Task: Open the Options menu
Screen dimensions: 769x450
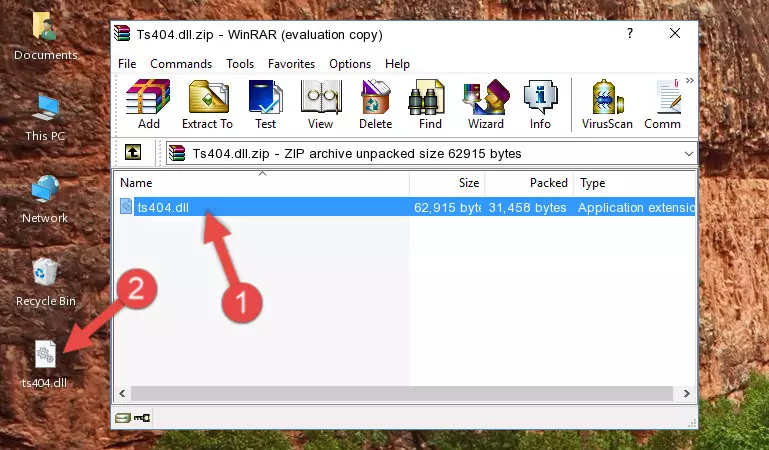Action: pos(350,64)
